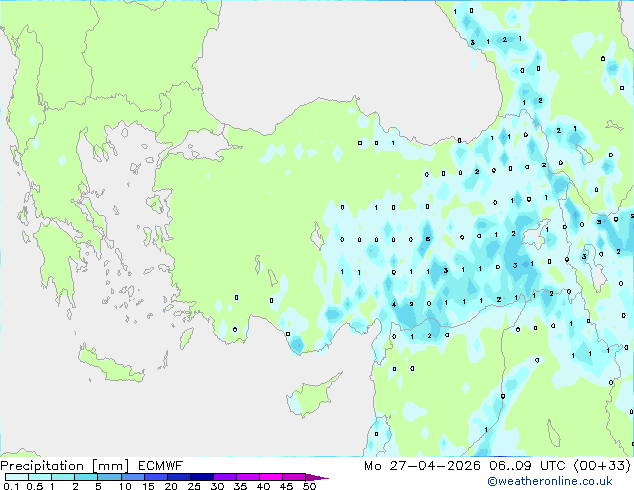This screenshot has width=634, height=490.
Task: Pick the 20 mm dark blue swatch
Action: [x=178, y=477]
